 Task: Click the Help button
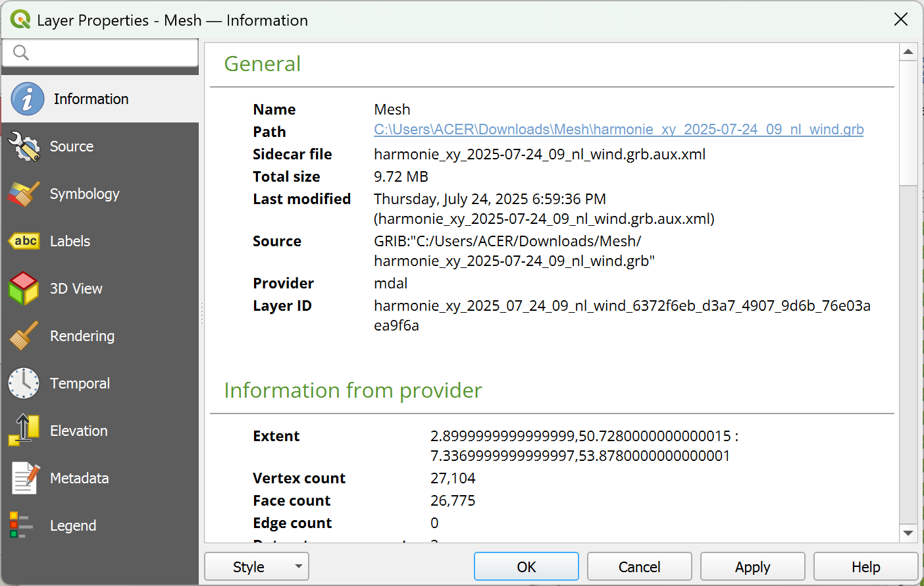point(866,567)
